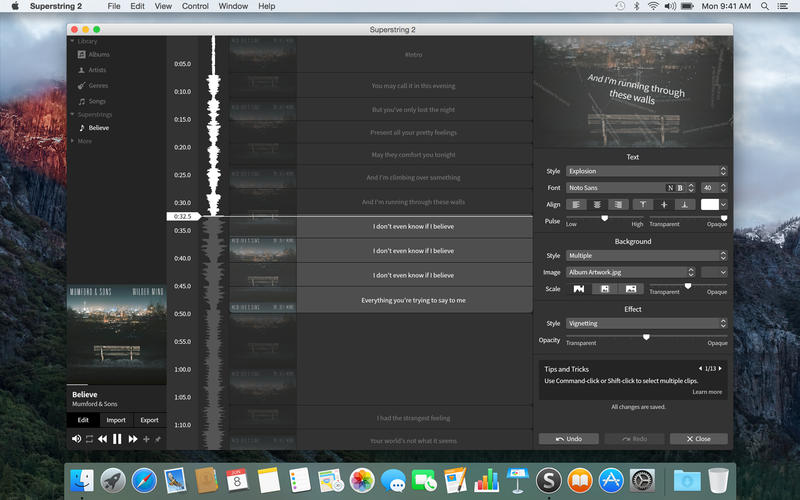
Task: Open Photos app from the Dock
Action: 362,480
